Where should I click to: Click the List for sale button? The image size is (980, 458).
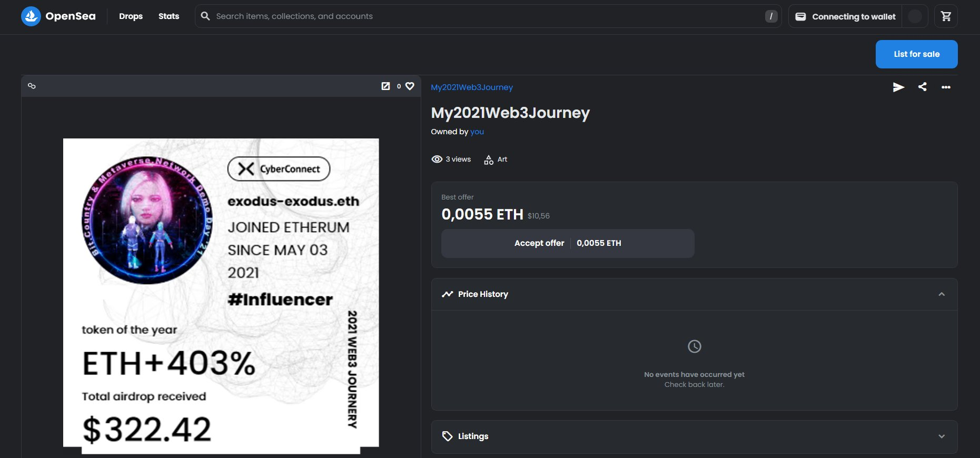[x=916, y=54]
